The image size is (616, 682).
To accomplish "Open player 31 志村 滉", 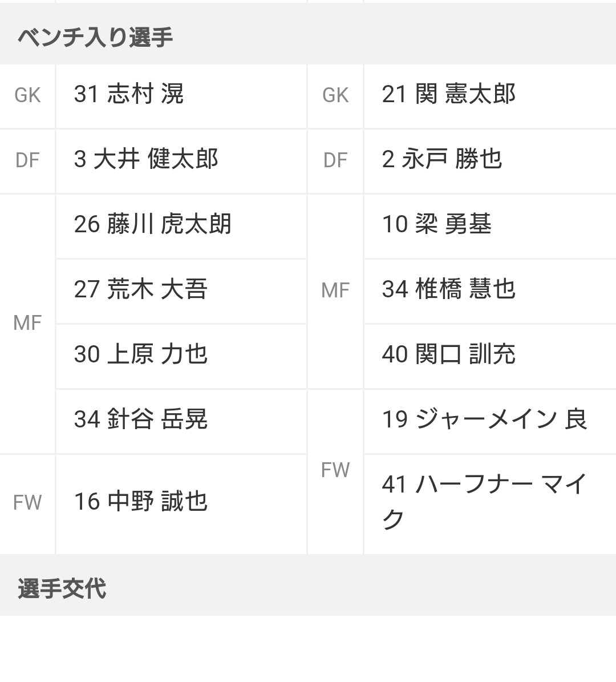I will [129, 95].
